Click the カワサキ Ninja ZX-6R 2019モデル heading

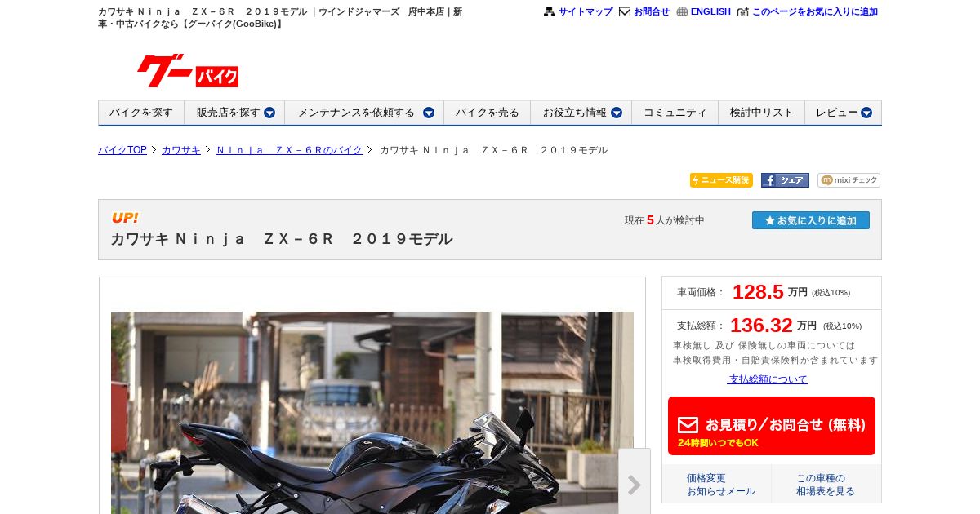point(282,239)
